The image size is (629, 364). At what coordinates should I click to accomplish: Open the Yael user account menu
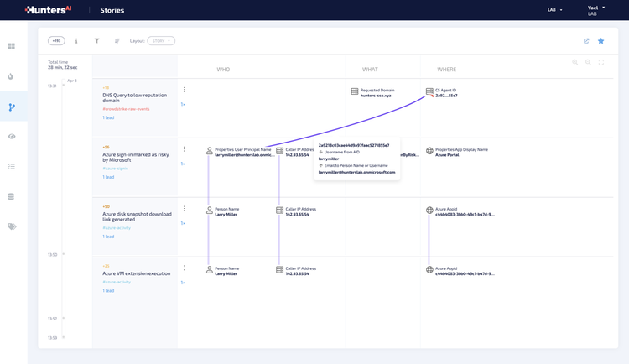click(596, 10)
